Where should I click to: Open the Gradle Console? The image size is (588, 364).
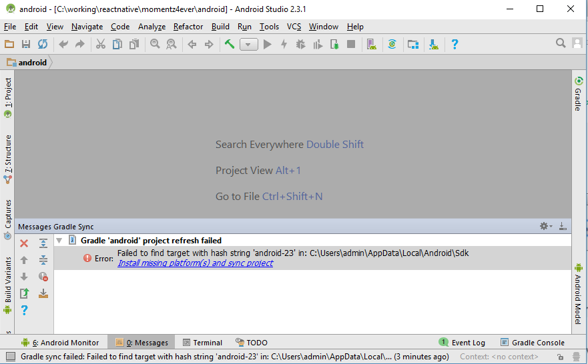coord(533,342)
